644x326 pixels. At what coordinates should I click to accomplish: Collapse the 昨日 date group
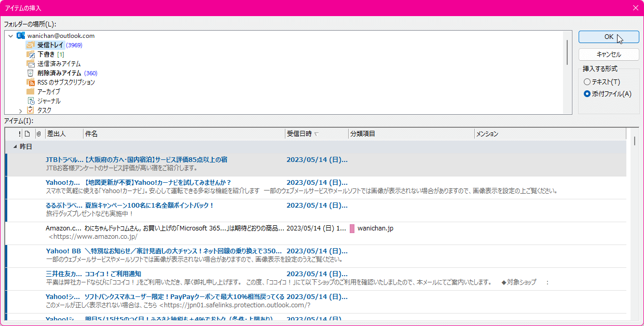point(15,147)
